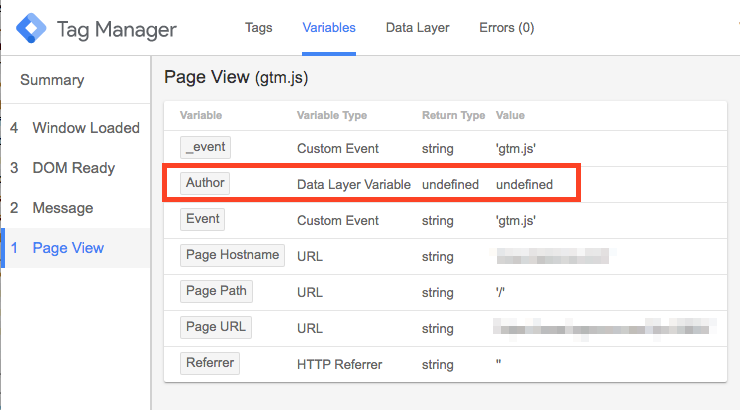740x410 pixels.
Task: Select the DOM Ready event
Action: tap(76, 168)
